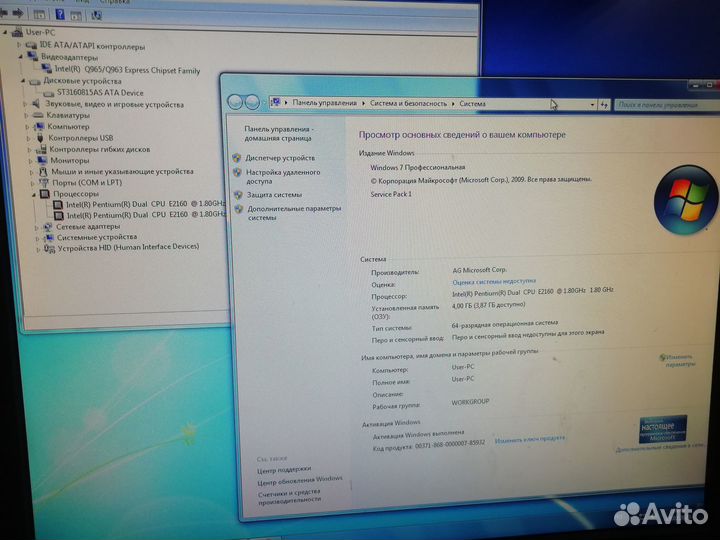Image resolution: width=720 pixels, height=540 pixels.
Task: Click 'AG Microsoft Corp.' manufacturer value
Action: point(479,270)
